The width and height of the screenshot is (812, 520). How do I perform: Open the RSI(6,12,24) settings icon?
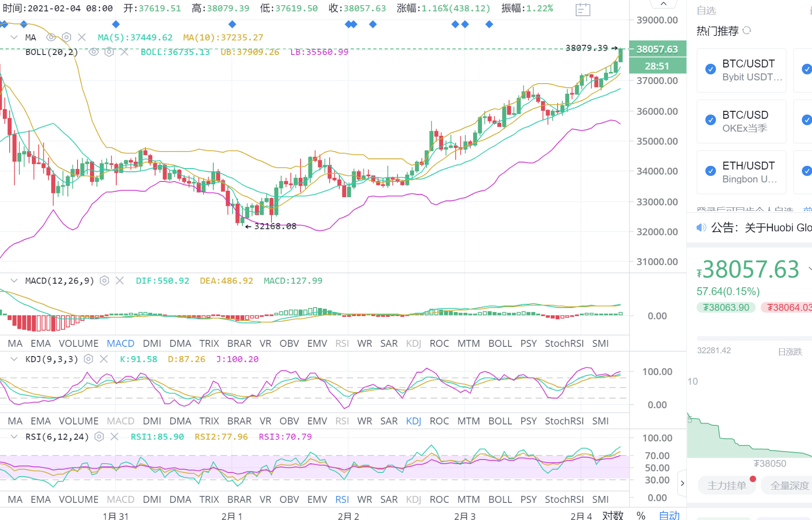(98, 436)
